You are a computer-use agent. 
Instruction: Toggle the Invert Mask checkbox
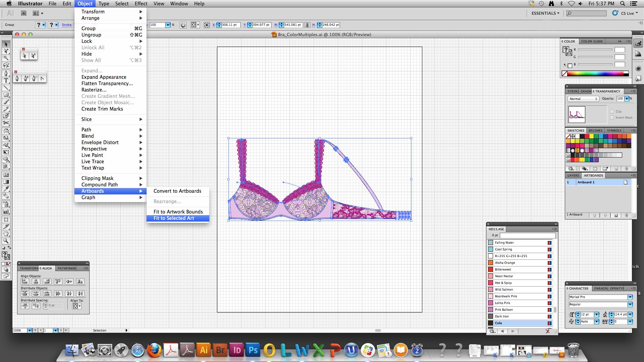pos(612,118)
